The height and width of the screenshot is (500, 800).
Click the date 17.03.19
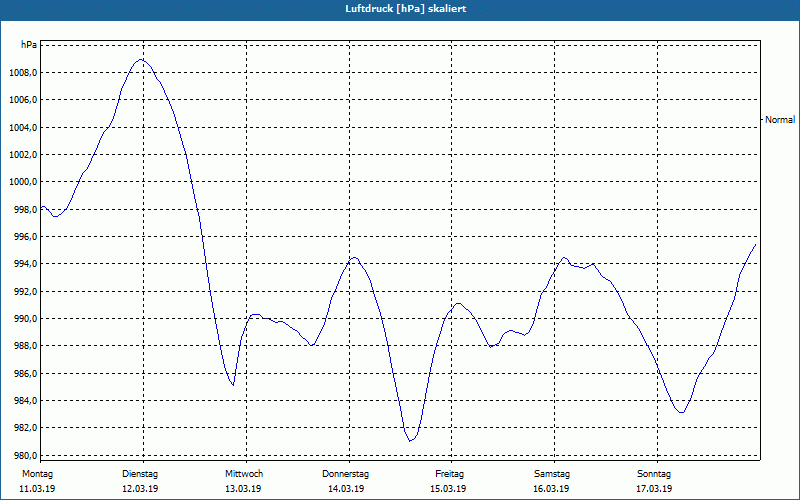click(654, 489)
